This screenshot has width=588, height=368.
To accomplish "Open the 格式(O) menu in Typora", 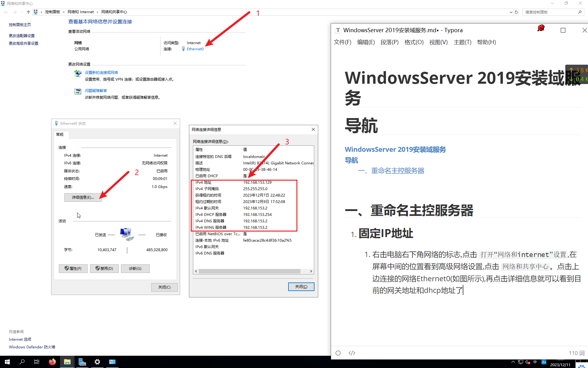I will 414,42.
